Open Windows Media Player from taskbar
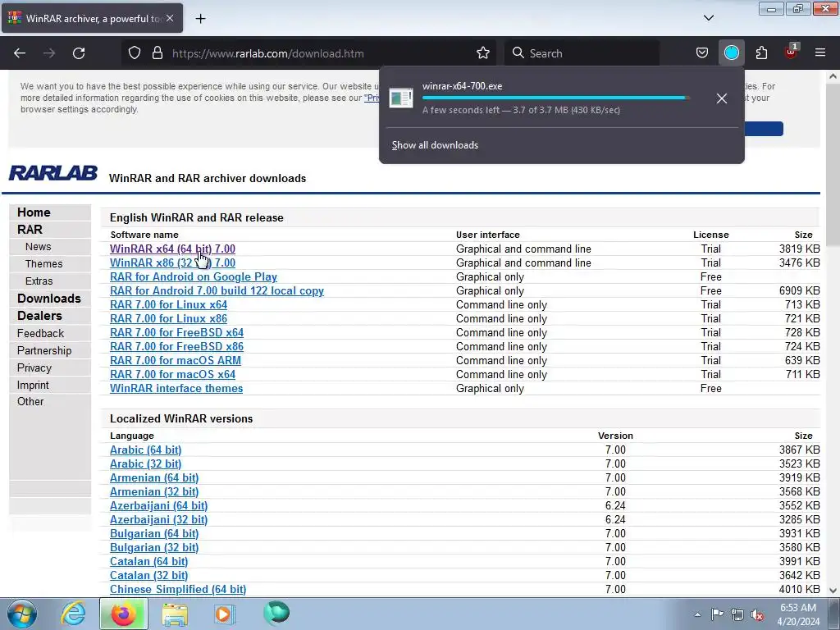The width and height of the screenshot is (840, 630). pos(225,614)
